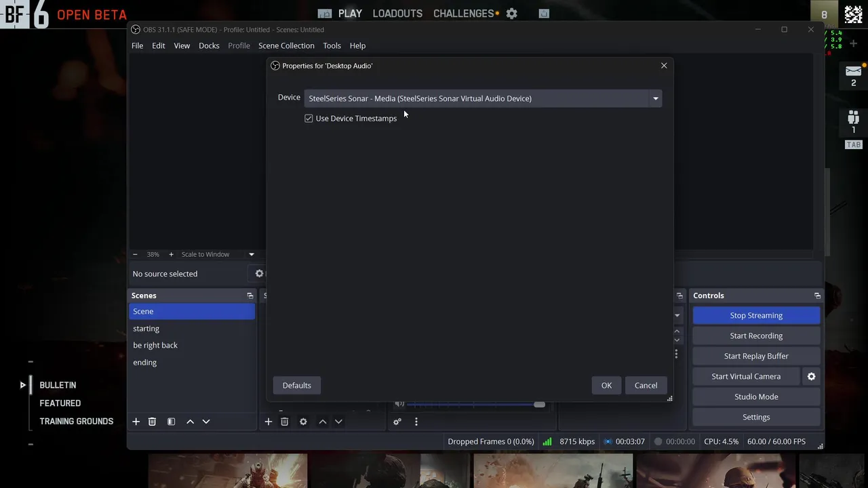Image resolution: width=868 pixels, height=488 pixels.
Task: Confirm the properties dialog with OK
Action: [x=606, y=385]
